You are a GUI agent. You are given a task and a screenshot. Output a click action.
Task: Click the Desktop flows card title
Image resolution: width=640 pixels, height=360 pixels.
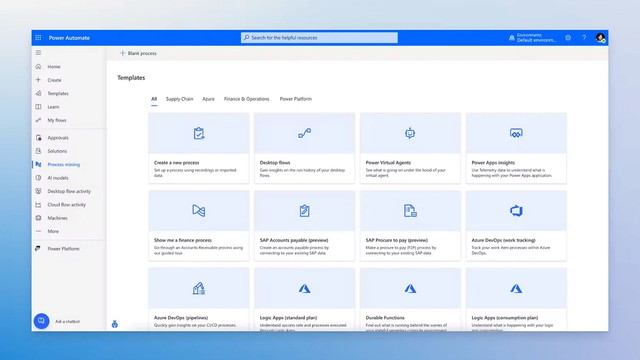coord(275,162)
